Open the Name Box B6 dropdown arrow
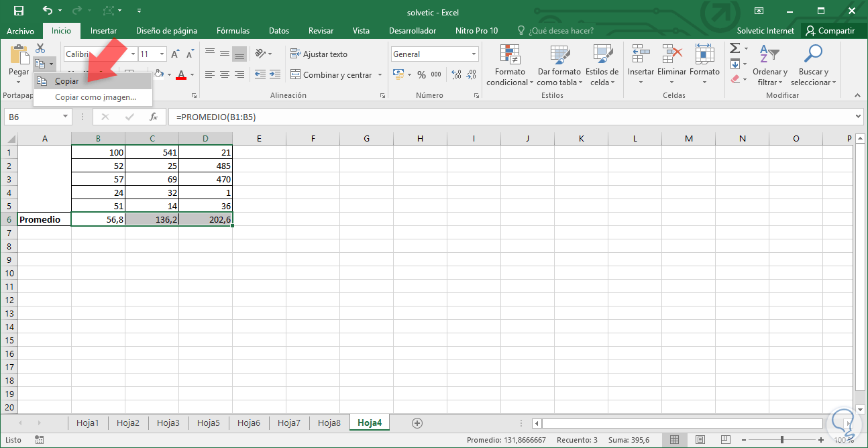Screen dimensions: 868x448 pyautogui.click(x=66, y=117)
